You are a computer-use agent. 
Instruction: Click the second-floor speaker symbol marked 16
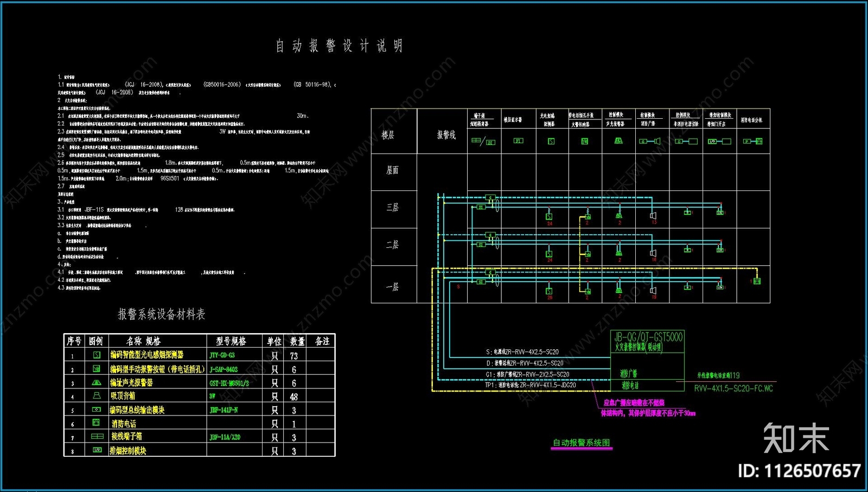[653, 253]
